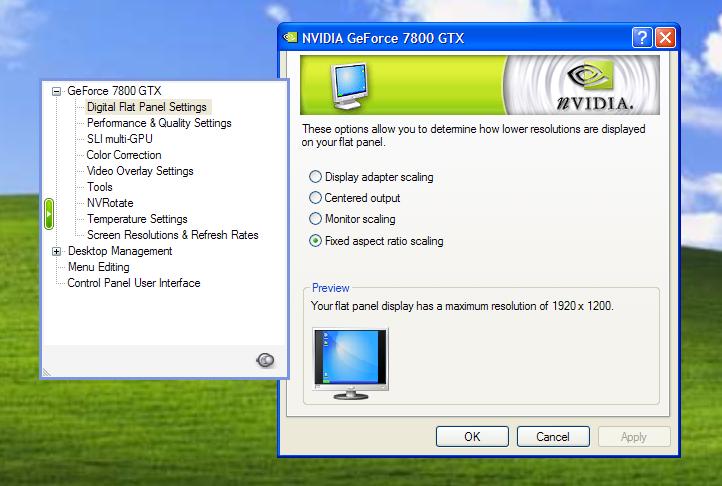Screen dimensions: 722x486
Task: Select Desktop Management label
Action: pyautogui.click(x=120, y=251)
